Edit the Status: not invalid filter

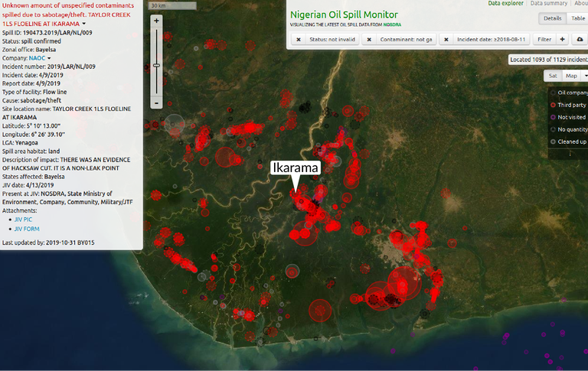(332, 39)
